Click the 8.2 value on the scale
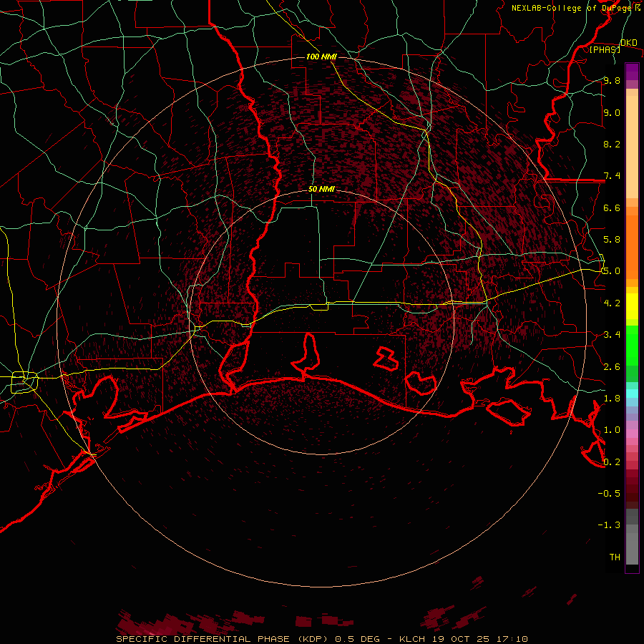 point(612,144)
